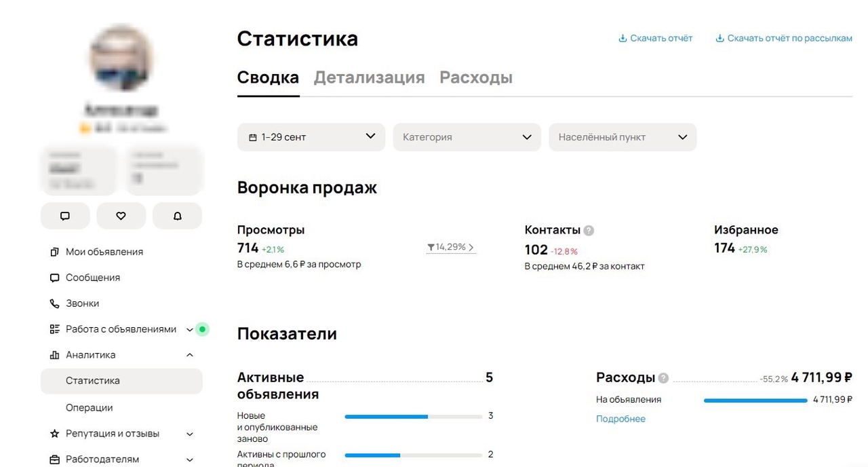Select the Сообщения chat icon in sidebar
Screen dimensions: 868x467
(x=54, y=278)
